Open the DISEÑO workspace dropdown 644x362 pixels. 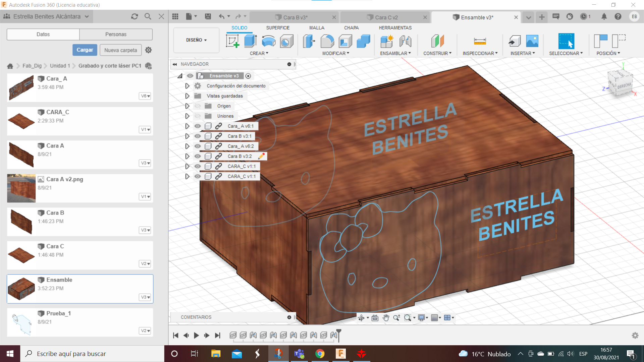[x=196, y=40]
